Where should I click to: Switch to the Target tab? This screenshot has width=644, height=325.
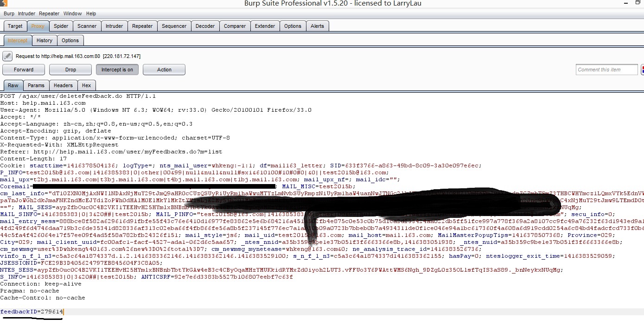pos(15,26)
